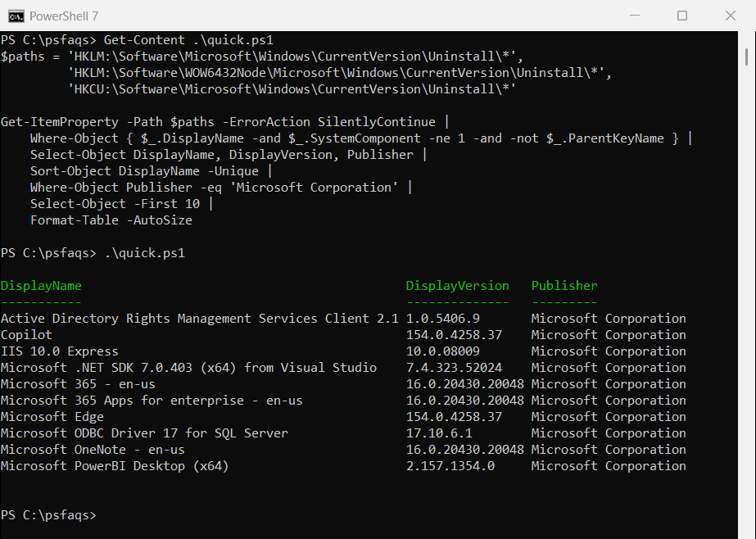Viewport: 756px width, 539px height.
Task: Click version '7.4.323.52024'
Action: 454,367
